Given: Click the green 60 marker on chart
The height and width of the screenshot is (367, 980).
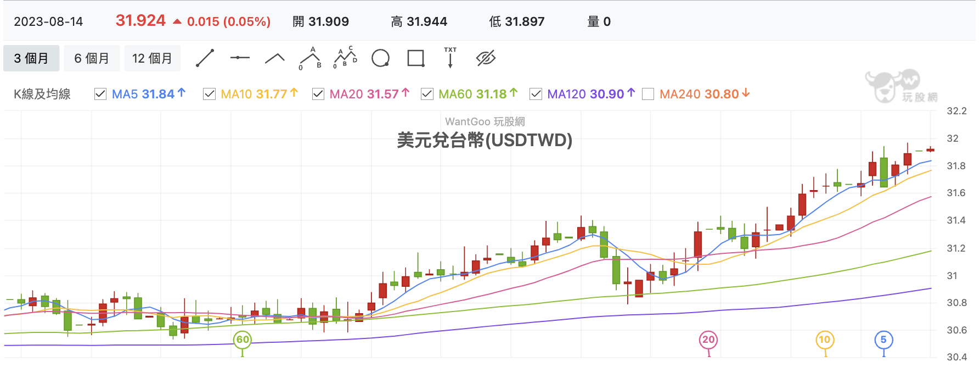Looking at the screenshot, I should click(x=243, y=340).
